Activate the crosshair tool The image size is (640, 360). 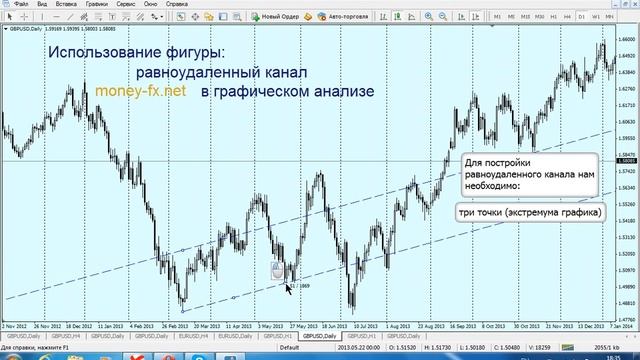click(x=24, y=17)
